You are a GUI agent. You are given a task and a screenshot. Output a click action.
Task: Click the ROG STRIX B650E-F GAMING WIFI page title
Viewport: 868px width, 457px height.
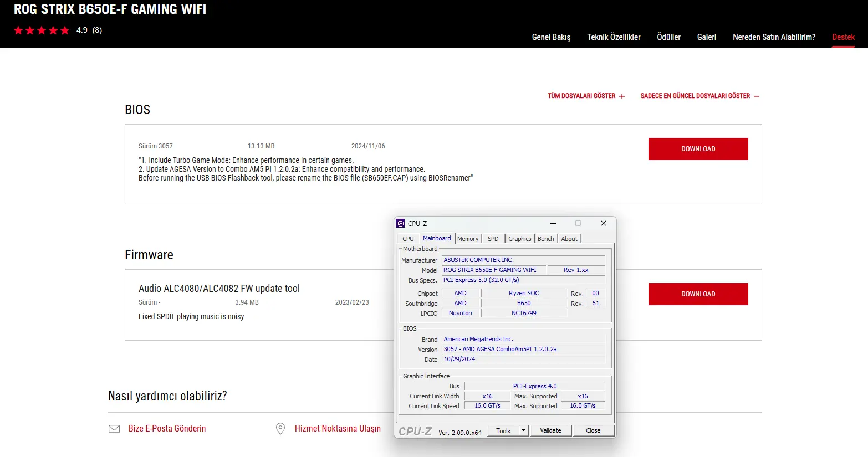[x=110, y=9]
